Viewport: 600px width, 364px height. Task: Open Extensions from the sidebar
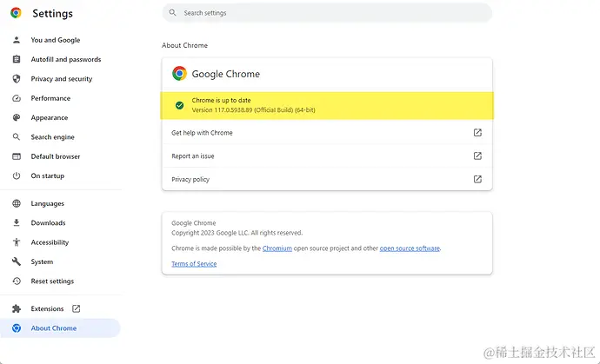(47, 308)
